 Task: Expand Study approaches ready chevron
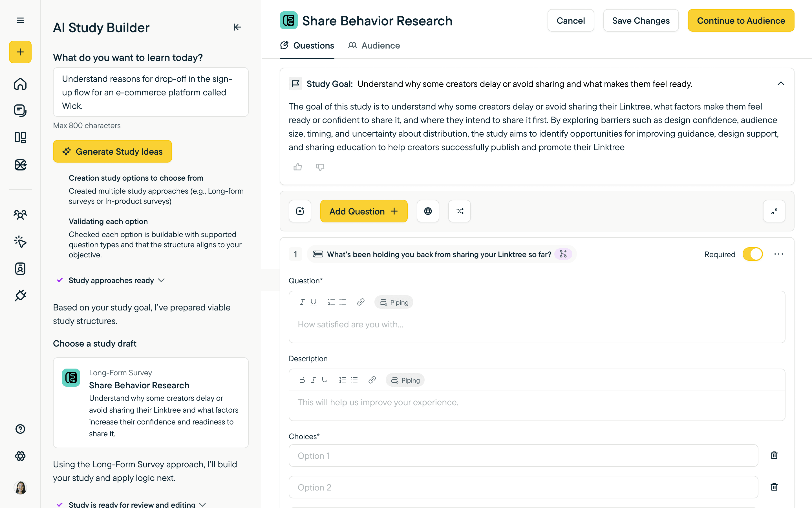click(x=161, y=280)
